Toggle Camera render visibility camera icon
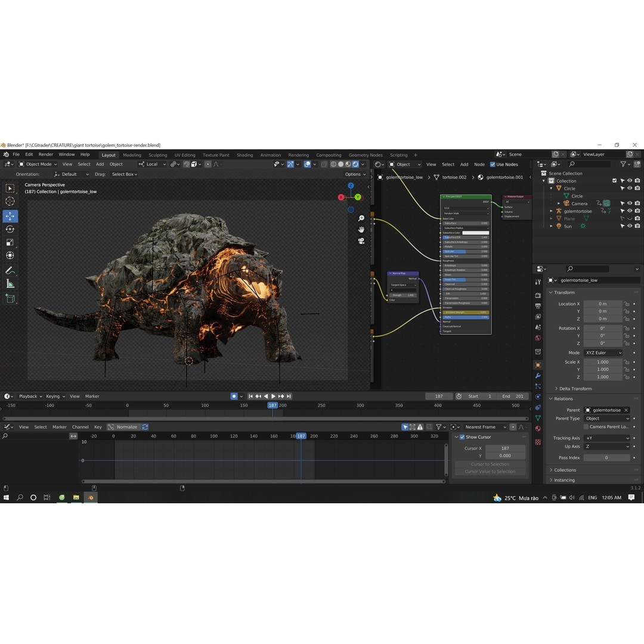 [x=637, y=204]
